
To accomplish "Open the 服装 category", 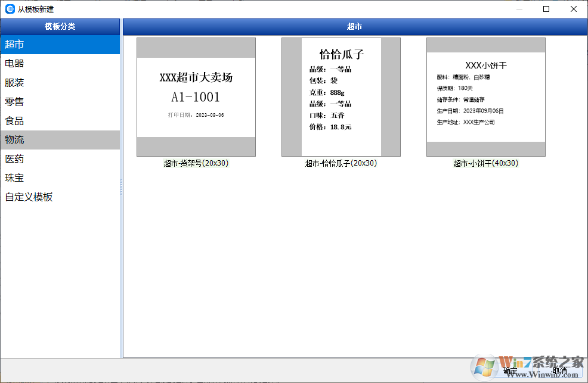I will (60, 83).
